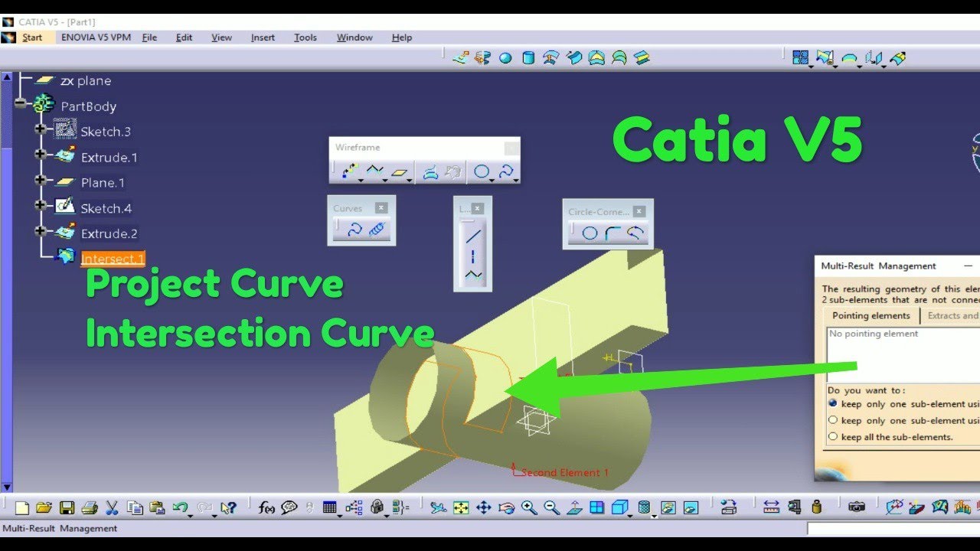980x551 pixels.
Task: Click the Cut scissors icon
Action: point(112,507)
